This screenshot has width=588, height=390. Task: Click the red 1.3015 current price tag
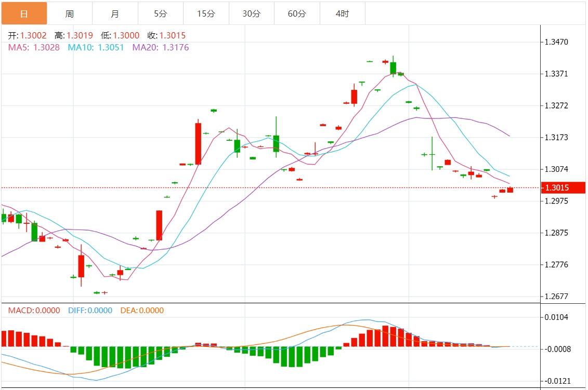coord(563,188)
